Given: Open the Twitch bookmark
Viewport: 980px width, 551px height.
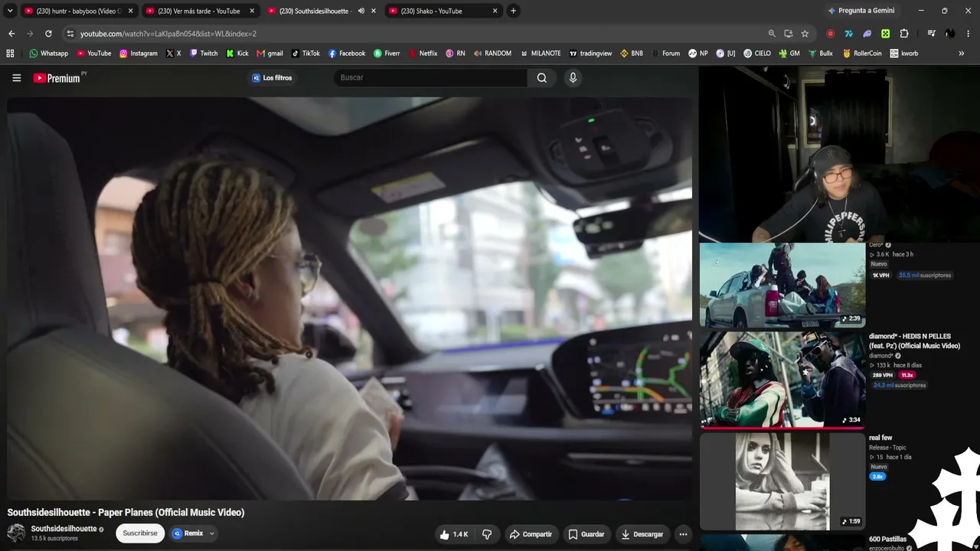Looking at the screenshot, I should click(204, 54).
